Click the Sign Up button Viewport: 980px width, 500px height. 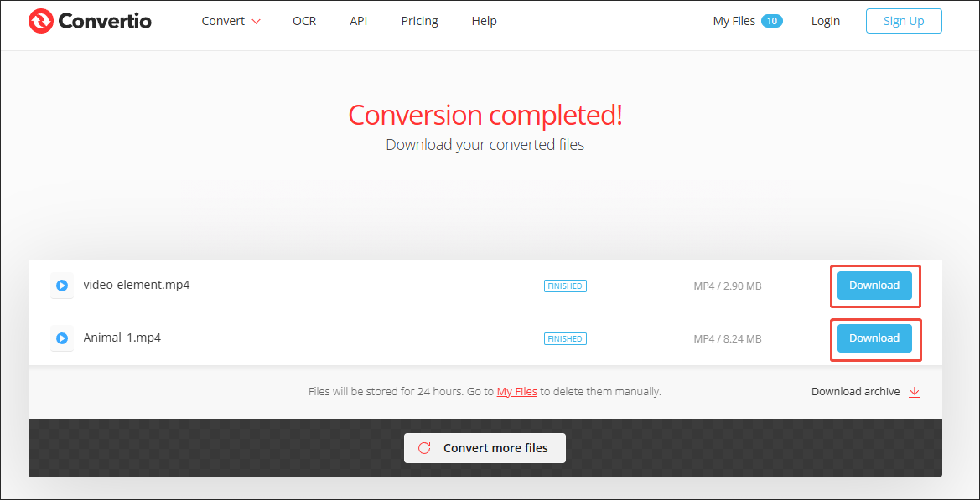pyautogui.click(x=903, y=21)
